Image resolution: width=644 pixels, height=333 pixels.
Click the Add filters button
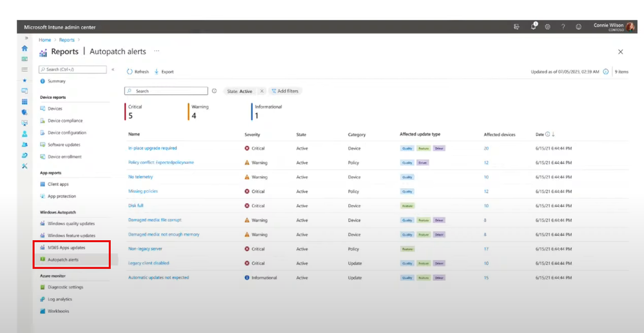coord(285,91)
